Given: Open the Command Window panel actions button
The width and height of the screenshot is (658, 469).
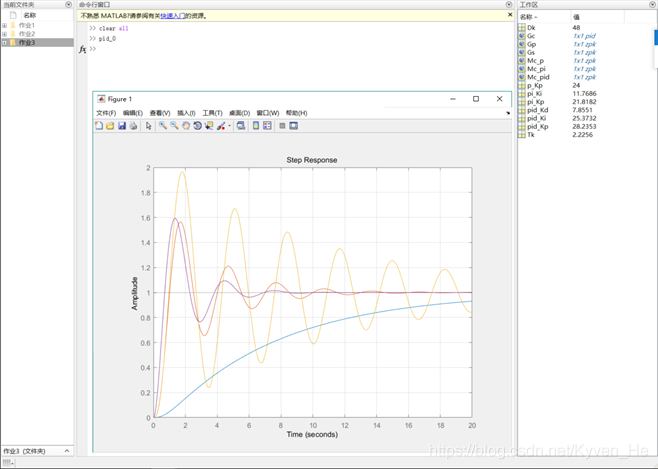Looking at the screenshot, I should [509, 5].
